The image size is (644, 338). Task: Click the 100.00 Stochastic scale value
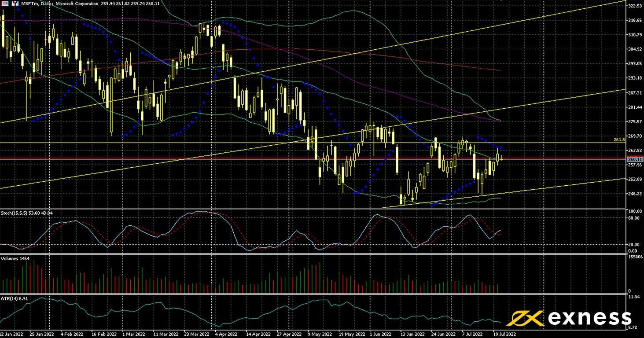pyautogui.click(x=635, y=211)
